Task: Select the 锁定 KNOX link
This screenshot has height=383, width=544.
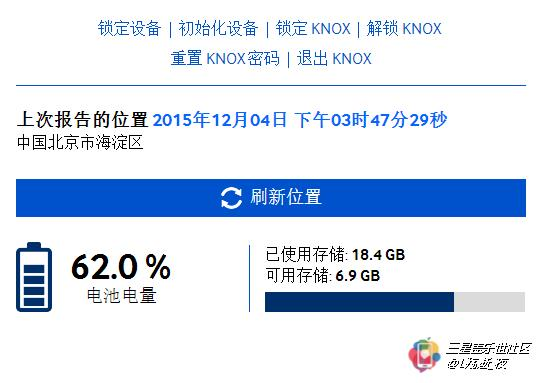Action: 313,28
